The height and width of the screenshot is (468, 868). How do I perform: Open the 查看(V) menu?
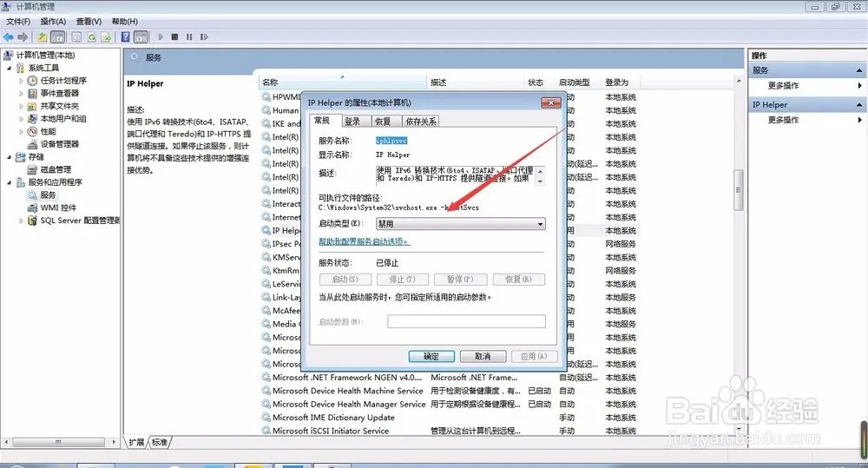89,21
